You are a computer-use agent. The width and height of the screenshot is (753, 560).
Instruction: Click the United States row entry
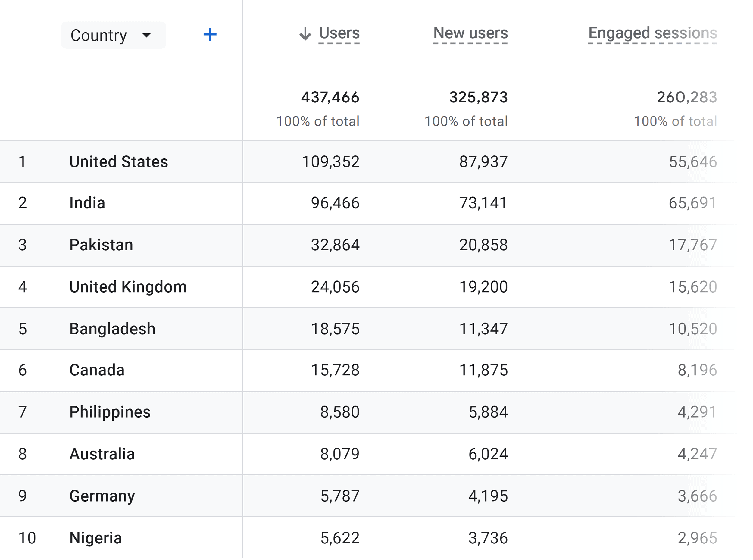pyautogui.click(x=118, y=162)
